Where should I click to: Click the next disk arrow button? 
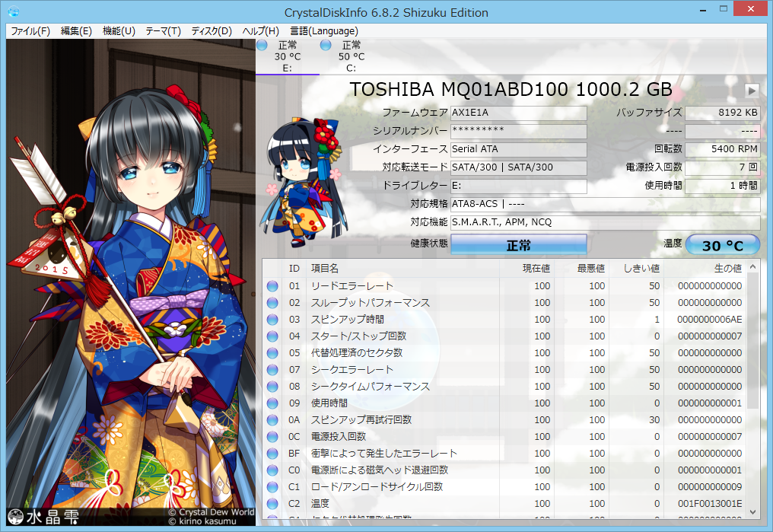click(x=752, y=91)
